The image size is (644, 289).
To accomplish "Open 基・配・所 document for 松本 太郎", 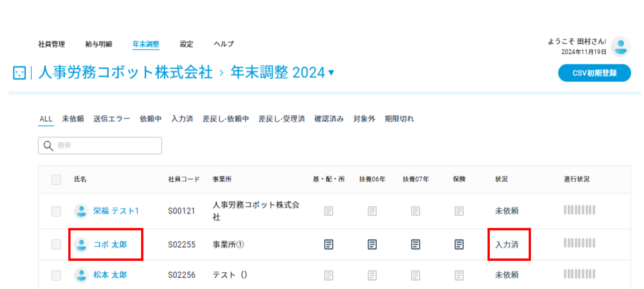I will [x=329, y=275].
